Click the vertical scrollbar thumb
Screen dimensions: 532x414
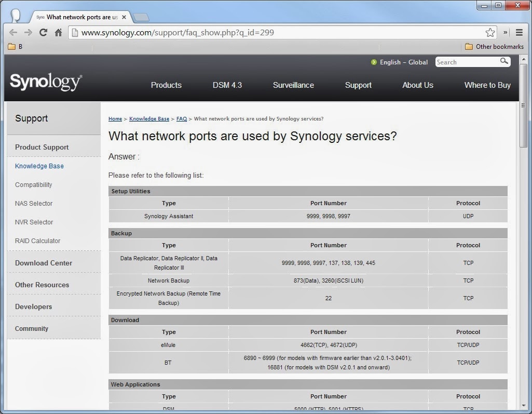pyautogui.click(x=524, y=105)
